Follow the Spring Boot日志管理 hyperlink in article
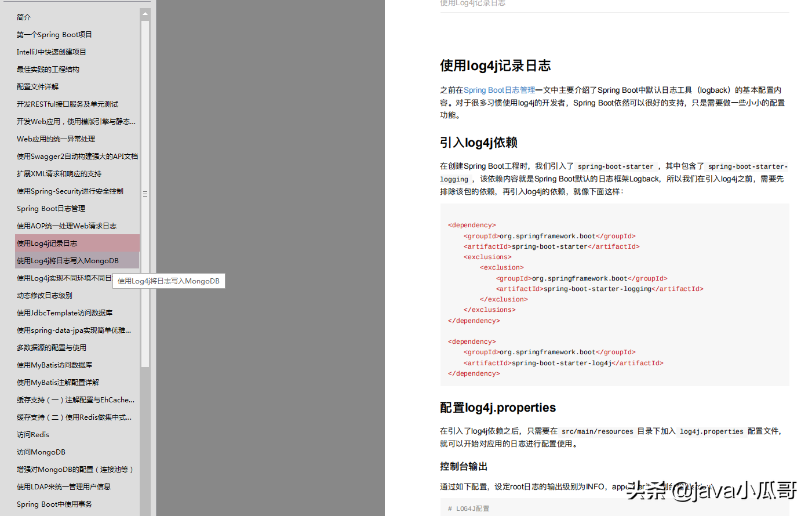812x516 pixels. point(499,90)
